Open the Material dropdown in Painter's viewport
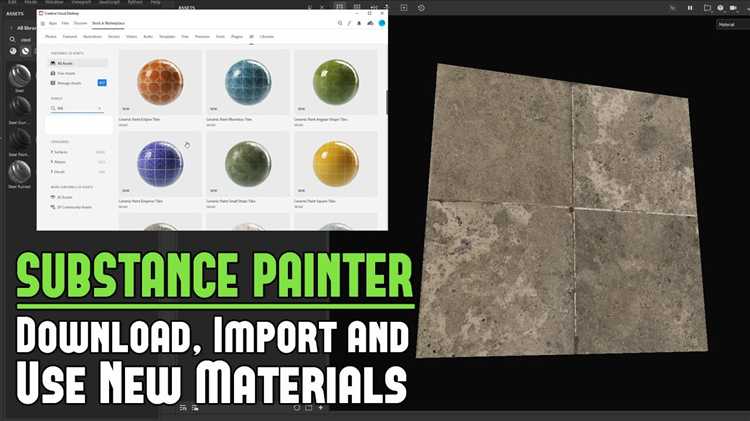The height and width of the screenshot is (421, 750). click(733, 24)
